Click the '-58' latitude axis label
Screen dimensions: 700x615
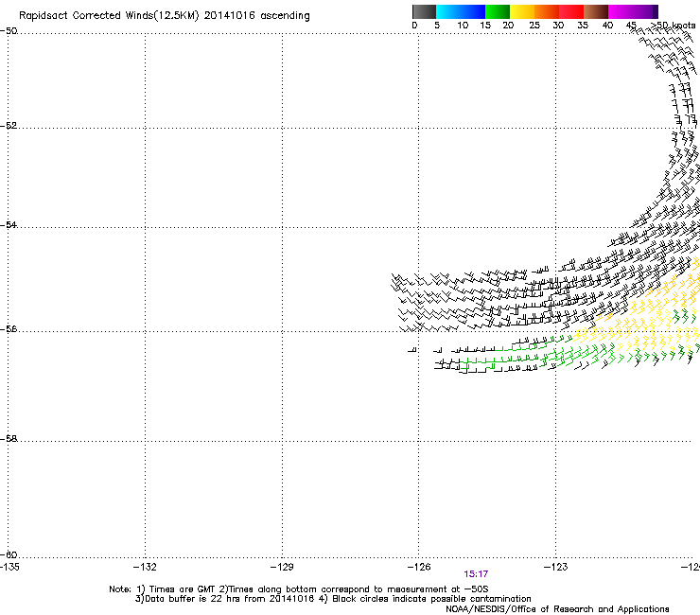9,439
